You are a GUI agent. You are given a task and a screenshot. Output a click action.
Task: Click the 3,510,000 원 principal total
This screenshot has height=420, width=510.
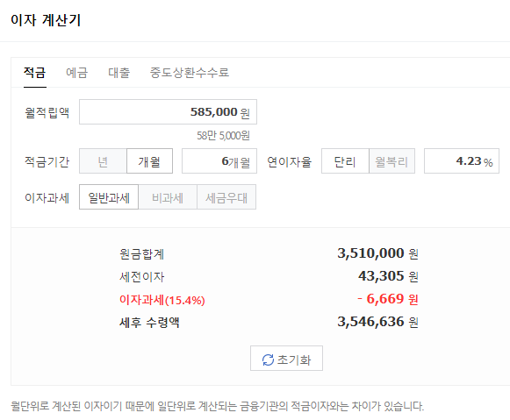pos(377,253)
